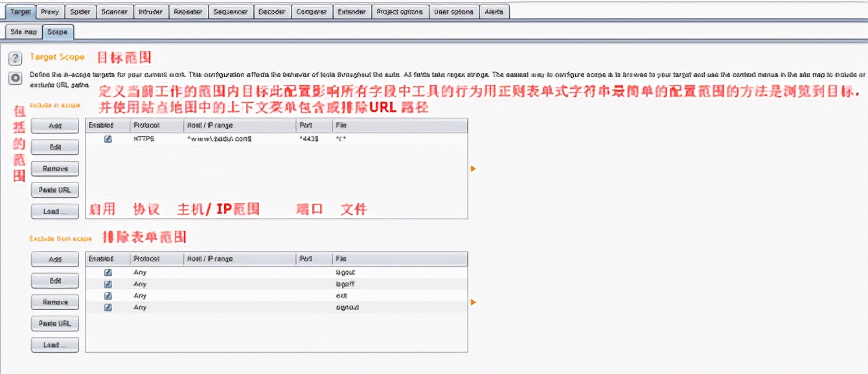Image resolution: width=868 pixels, height=374 pixels.
Task: Open the Proxy tab
Action: (49, 12)
